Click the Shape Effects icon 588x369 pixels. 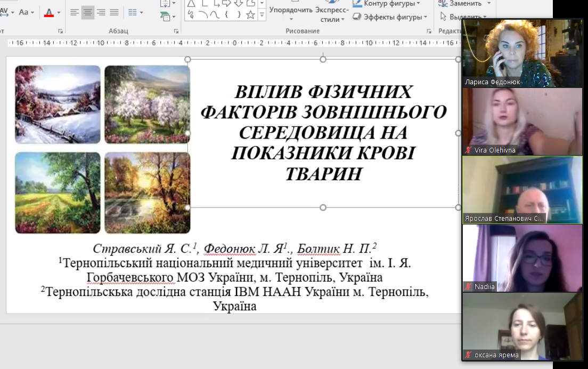tap(357, 17)
